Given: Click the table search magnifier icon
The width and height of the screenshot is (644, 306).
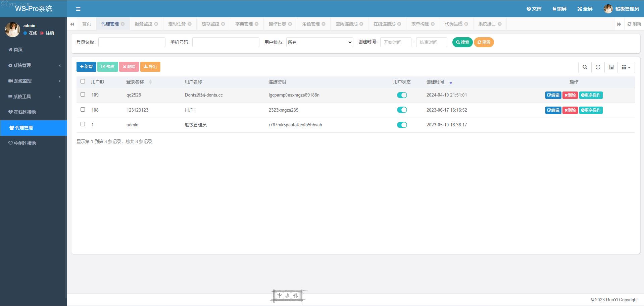Looking at the screenshot, I should click(585, 67).
